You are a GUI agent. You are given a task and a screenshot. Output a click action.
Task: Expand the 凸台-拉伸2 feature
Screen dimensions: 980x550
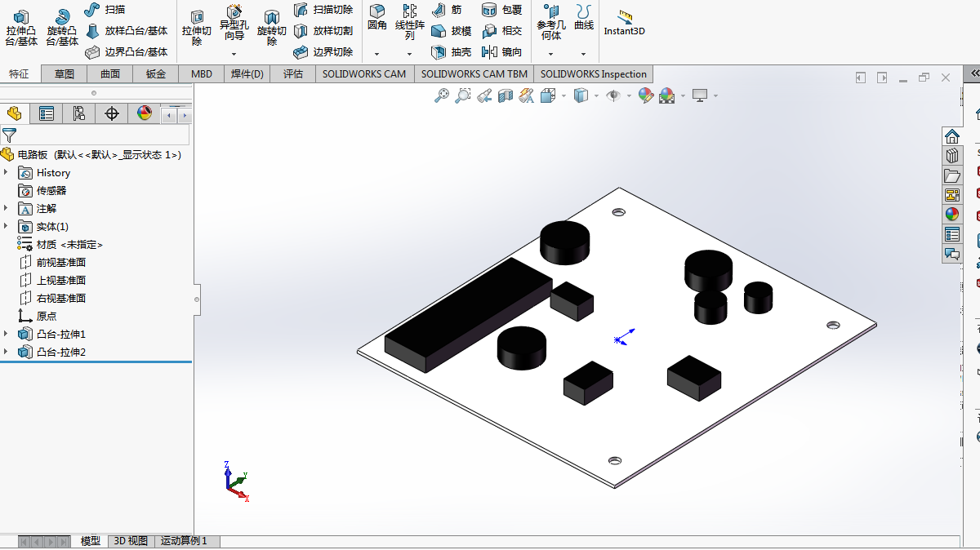tap(6, 352)
